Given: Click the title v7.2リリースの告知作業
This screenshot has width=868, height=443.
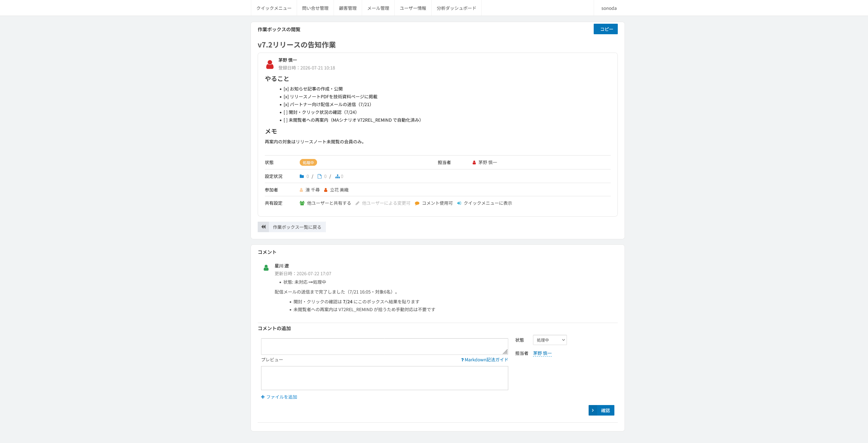Looking at the screenshot, I should [297, 45].
